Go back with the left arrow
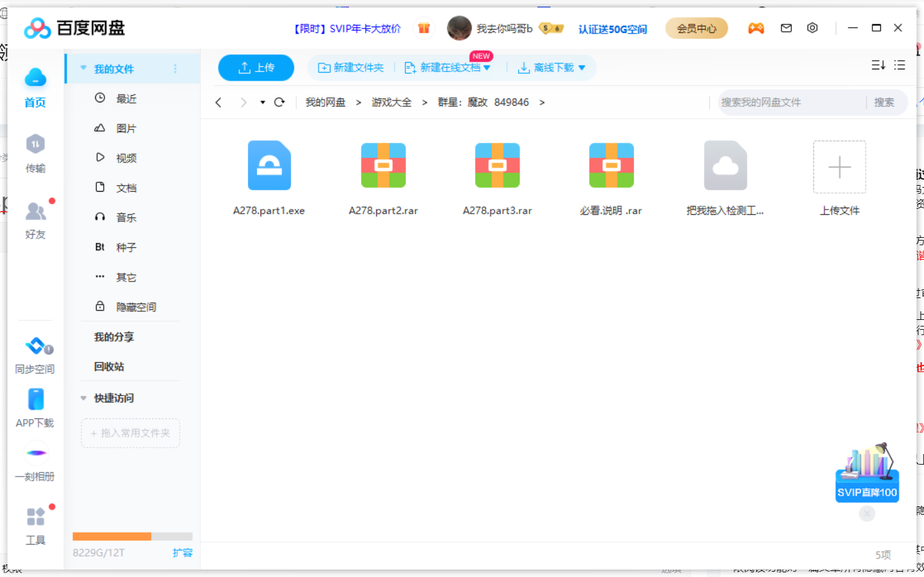The width and height of the screenshot is (924, 577). point(218,102)
